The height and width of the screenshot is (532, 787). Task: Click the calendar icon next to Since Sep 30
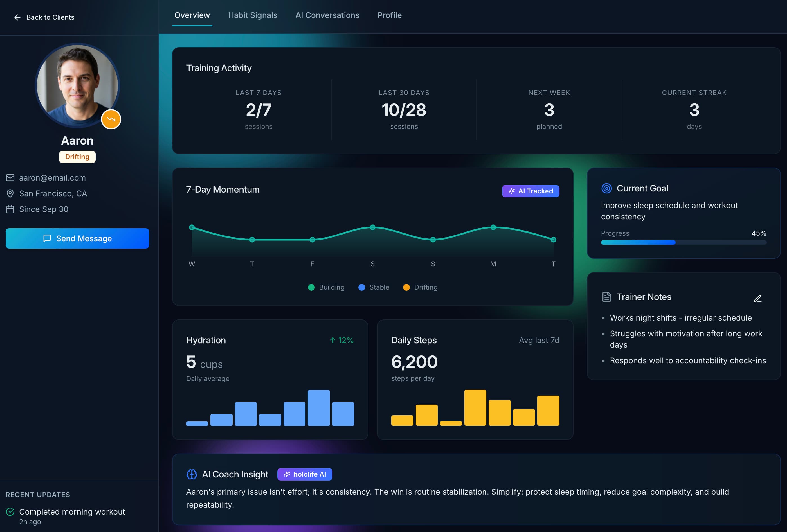coord(10,209)
